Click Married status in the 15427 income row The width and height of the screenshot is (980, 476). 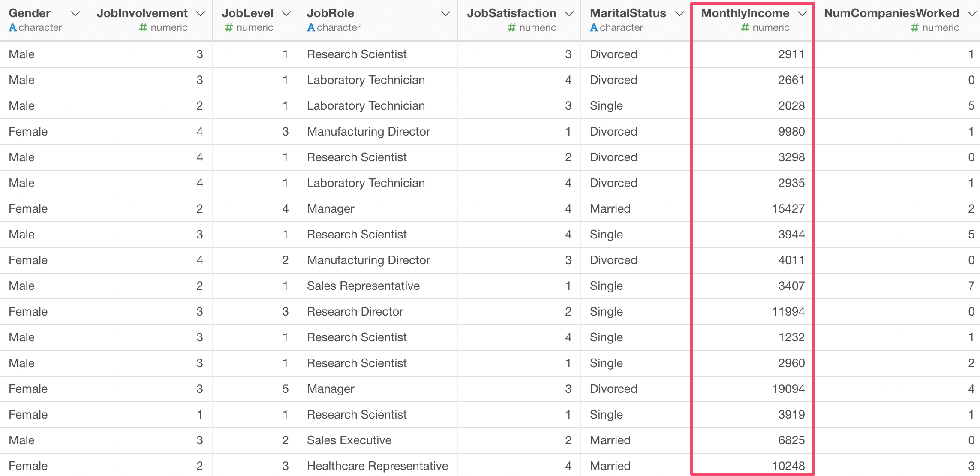[x=610, y=209]
